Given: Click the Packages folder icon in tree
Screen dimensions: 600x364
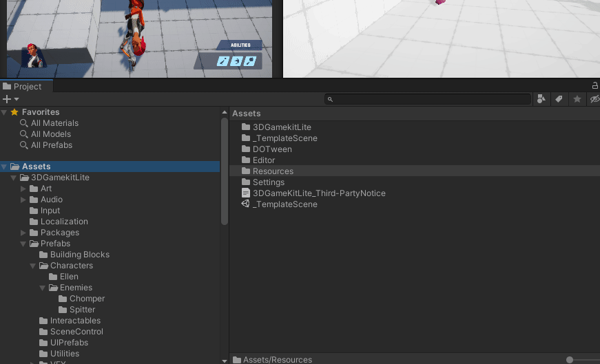Looking at the screenshot, I should pos(34,233).
